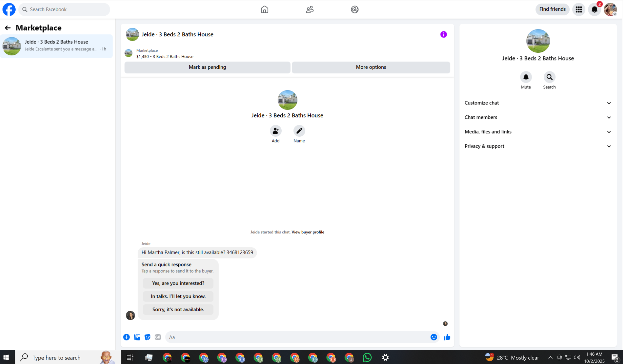Expand the Customize chat section

537,103
